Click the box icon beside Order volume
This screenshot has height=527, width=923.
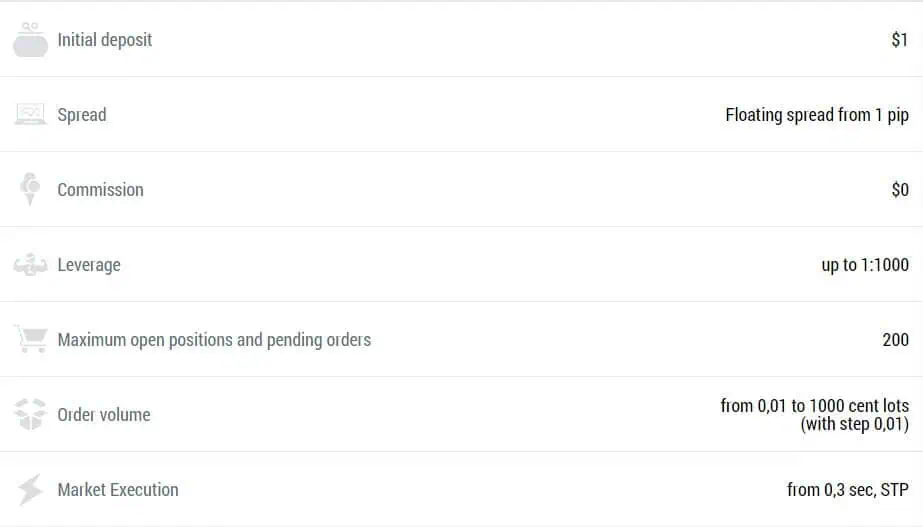pos(30,414)
